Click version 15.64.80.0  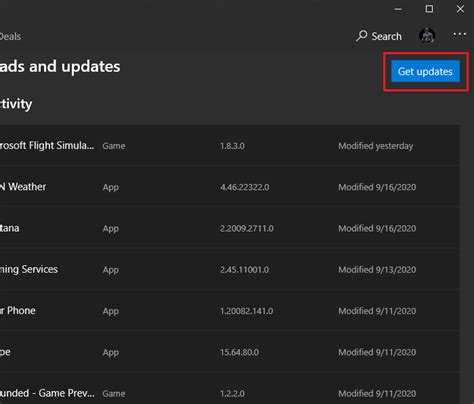[239, 353]
